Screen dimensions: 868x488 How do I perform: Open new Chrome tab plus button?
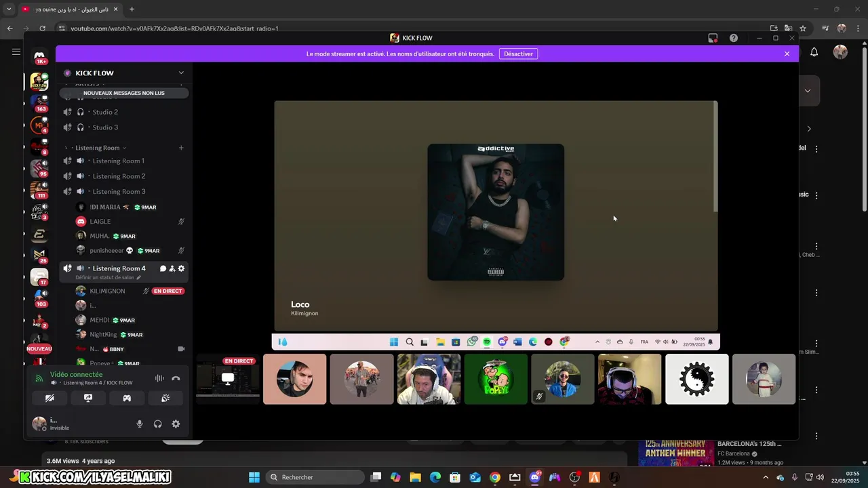[x=132, y=9]
